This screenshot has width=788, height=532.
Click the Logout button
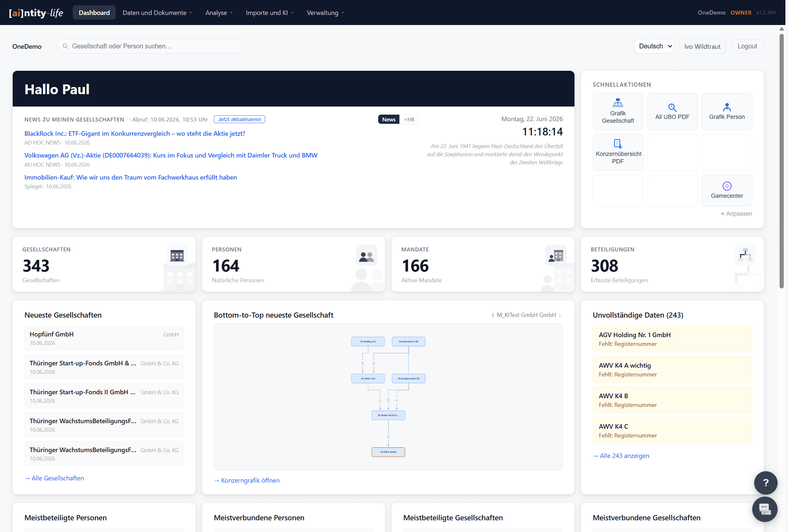(x=747, y=46)
